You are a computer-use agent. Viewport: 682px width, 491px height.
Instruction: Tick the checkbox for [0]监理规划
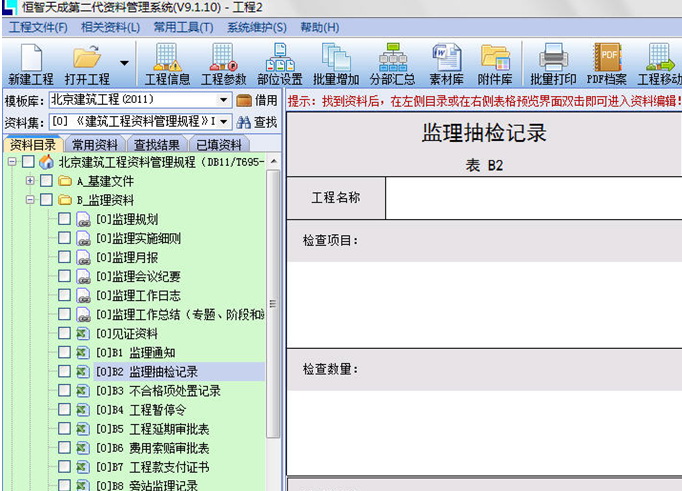pos(64,219)
